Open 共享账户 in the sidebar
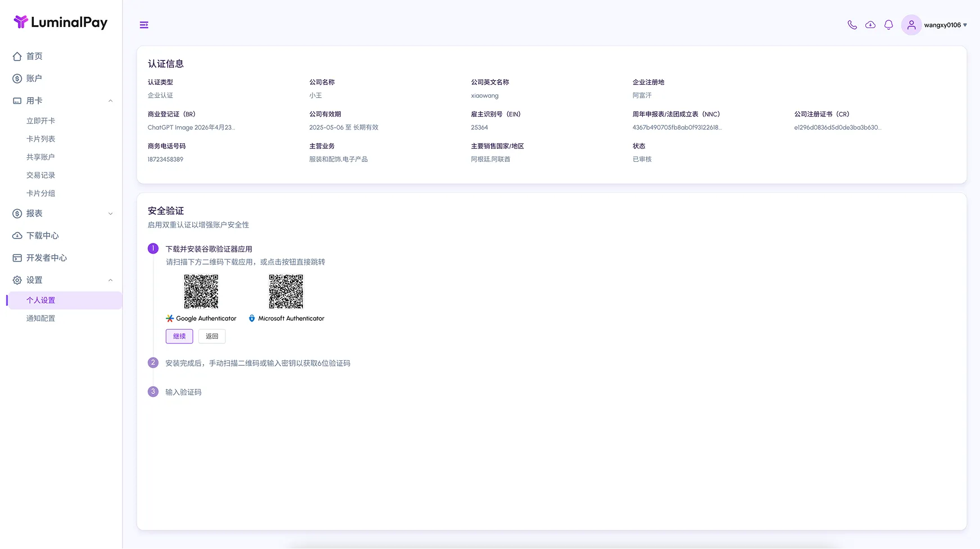The height and width of the screenshot is (549, 980). coord(41,157)
